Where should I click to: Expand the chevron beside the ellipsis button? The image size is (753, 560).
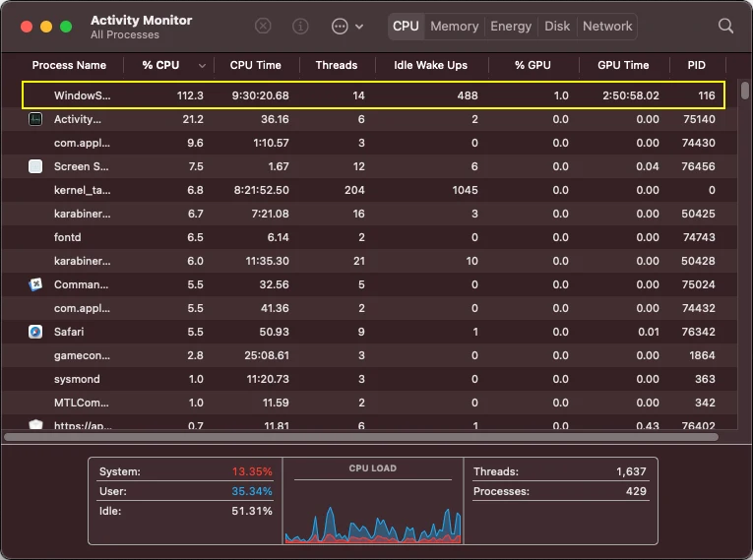click(359, 27)
